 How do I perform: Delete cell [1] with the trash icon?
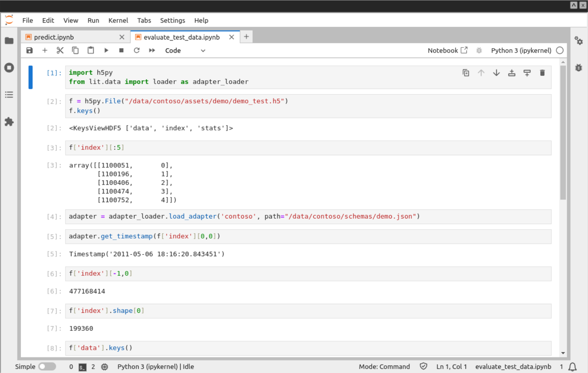542,73
